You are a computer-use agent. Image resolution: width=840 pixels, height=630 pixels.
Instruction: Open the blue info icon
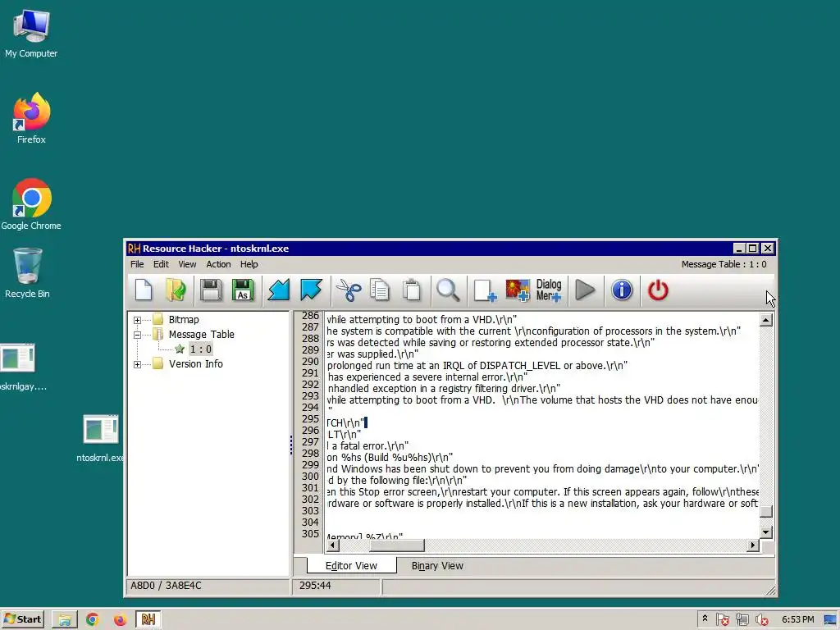coord(622,290)
